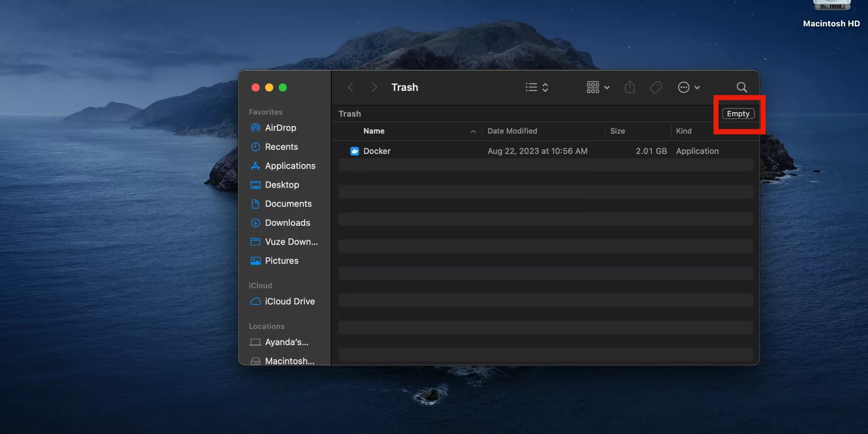Go back with the left chevron
The width and height of the screenshot is (868, 434).
350,87
